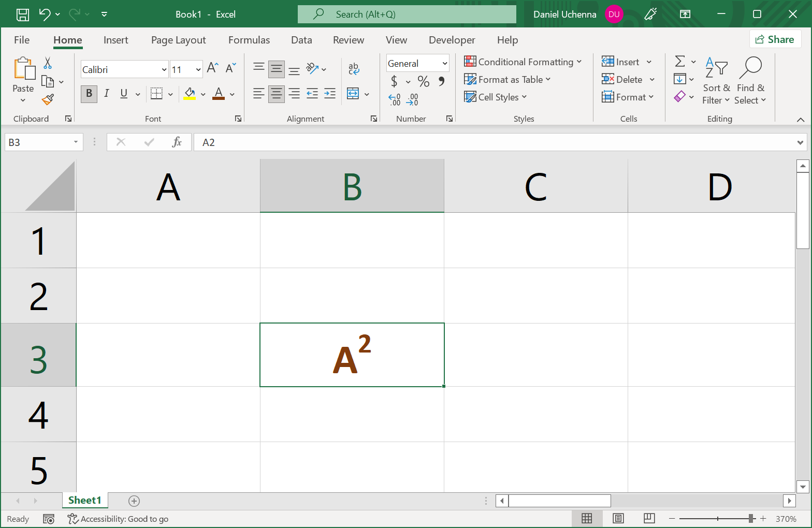
Task: Click the AutoSum sigma icon
Action: coord(680,62)
